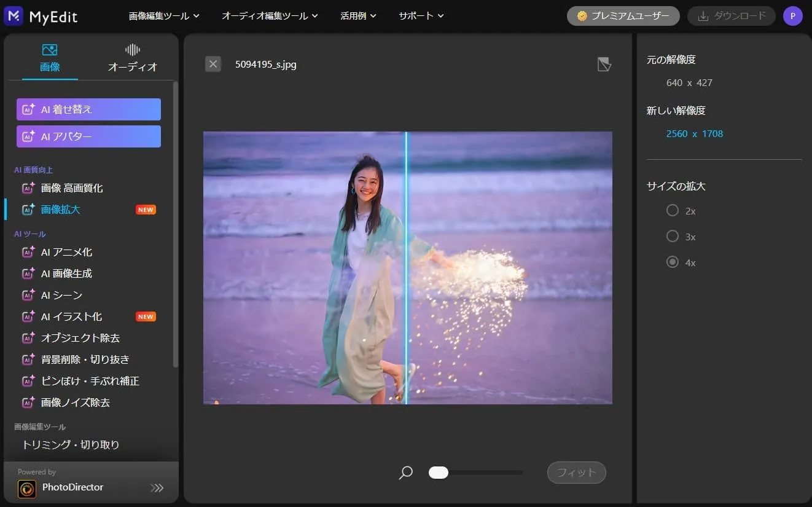The height and width of the screenshot is (507, 812).
Task: Switch to the オーディオ tab
Action: click(133, 58)
